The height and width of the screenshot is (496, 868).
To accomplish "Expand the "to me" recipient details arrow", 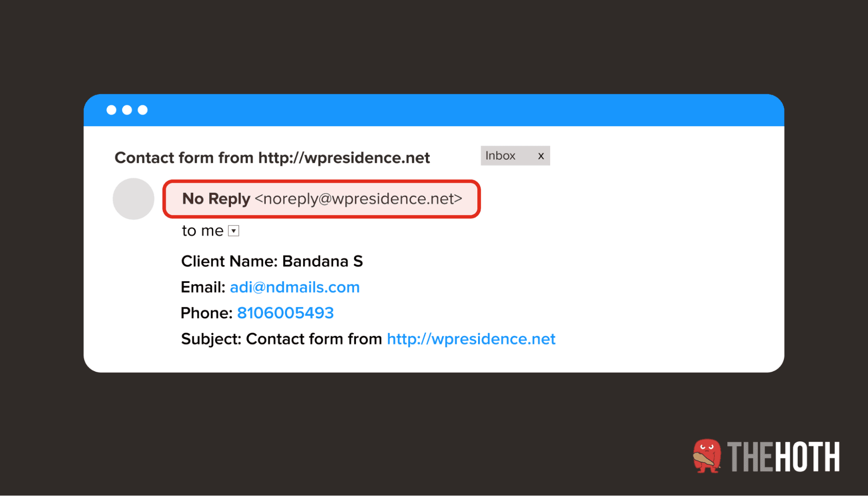I will 234,231.
